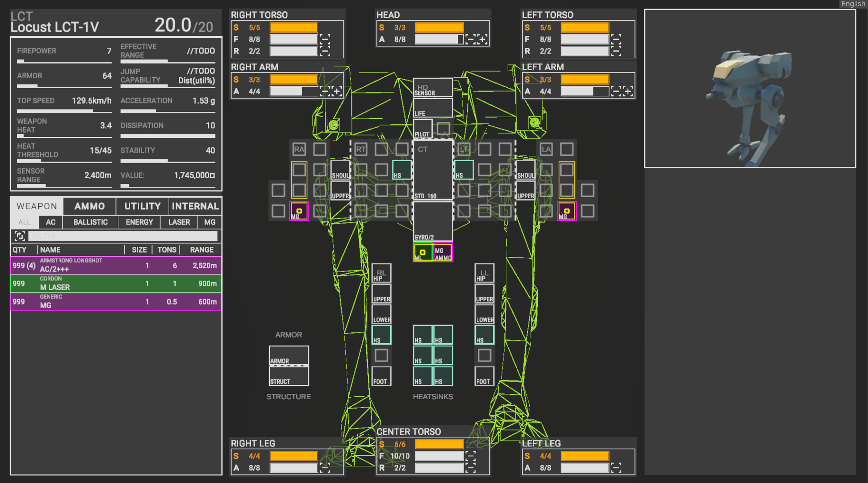The image size is (868, 483).
Task: Click the LIFE support head slot
Action: [x=433, y=108]
